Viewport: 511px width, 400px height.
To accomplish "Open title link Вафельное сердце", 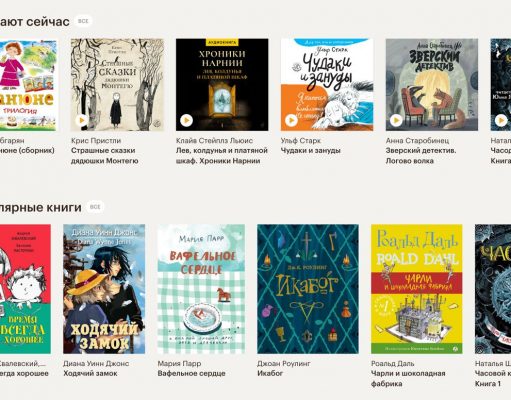I will [x=191, y=374].
